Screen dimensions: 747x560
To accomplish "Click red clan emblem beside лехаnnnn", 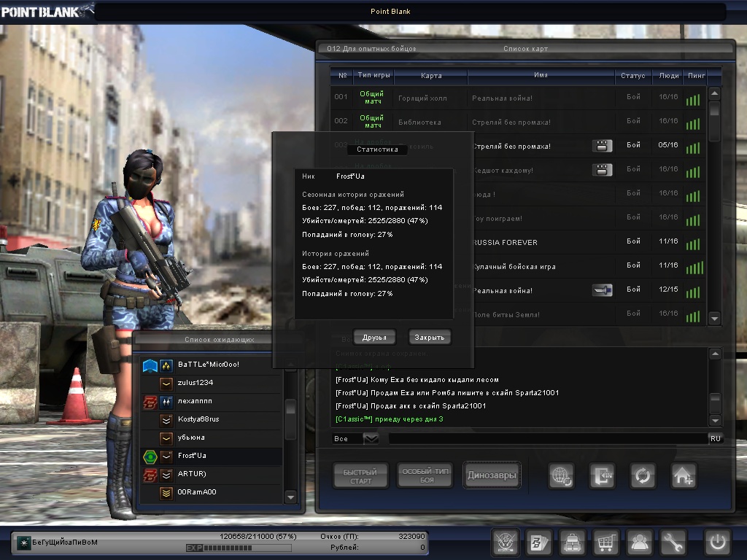I will click(150, 402).
